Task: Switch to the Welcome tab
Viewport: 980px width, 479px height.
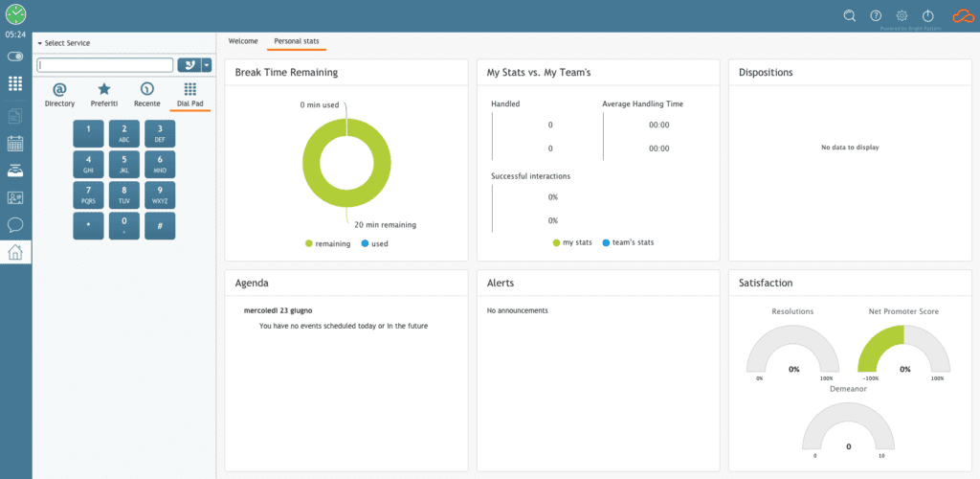Action: pyautogui.click(x=243, y=41)
